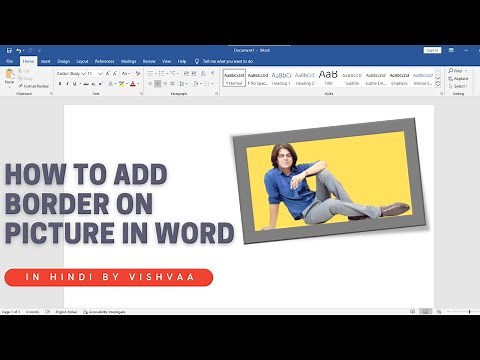This screenshot has height=360, width=480.
Task: Open the Font Color dropdown arrow
Action: pos(138,84)
